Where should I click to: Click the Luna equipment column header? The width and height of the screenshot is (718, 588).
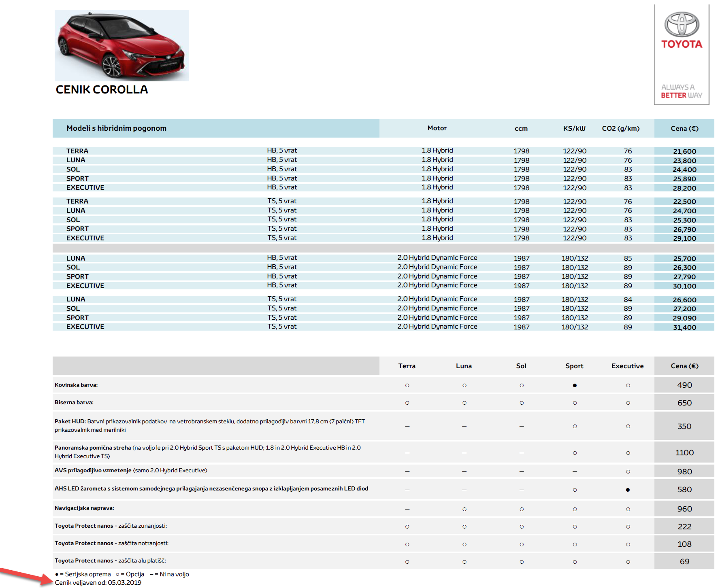pyautogui.click(x=464, y=366)
